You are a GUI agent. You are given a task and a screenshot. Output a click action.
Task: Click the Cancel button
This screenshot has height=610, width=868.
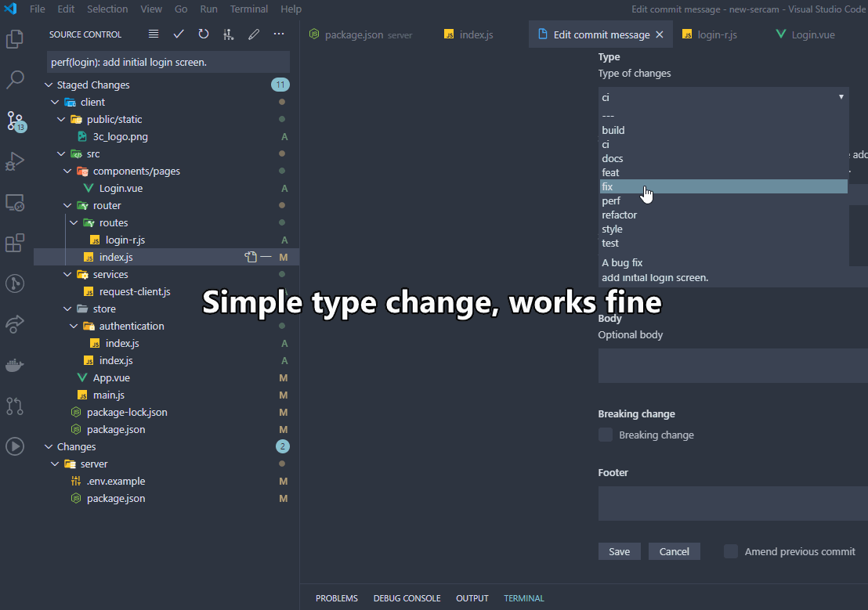674,551
